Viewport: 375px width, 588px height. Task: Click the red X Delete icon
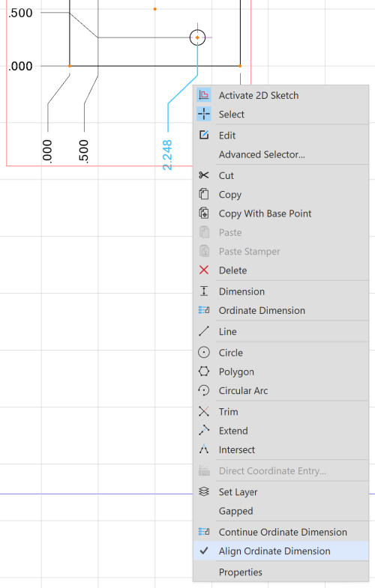(204, 270)
